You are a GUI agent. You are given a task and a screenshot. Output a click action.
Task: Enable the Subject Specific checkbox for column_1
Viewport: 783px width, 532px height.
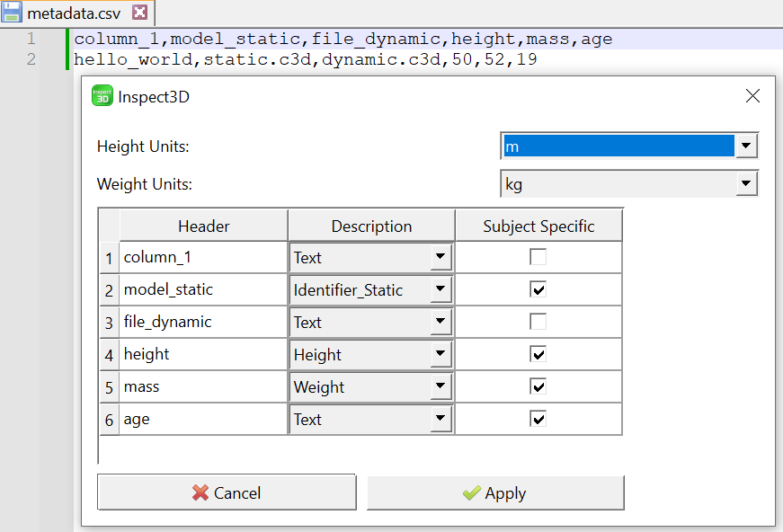[538, 257]
